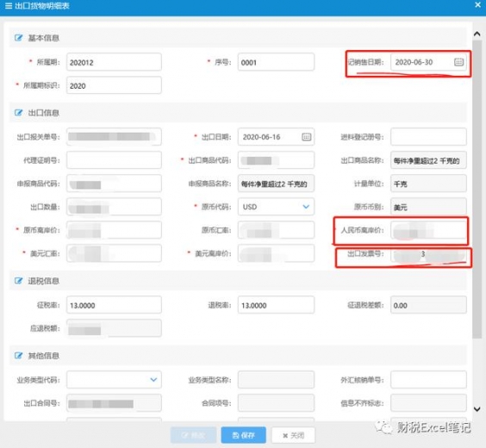This screenshot has width=486, height=448.
Task: Click the scrollbar up arrow
Action: click(477, 34)
